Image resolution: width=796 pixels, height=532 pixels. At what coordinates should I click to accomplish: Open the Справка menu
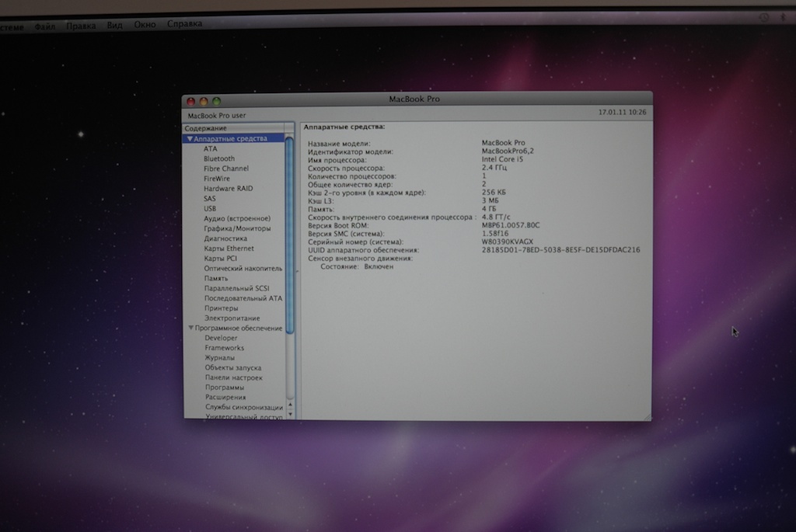pos(184,23)
